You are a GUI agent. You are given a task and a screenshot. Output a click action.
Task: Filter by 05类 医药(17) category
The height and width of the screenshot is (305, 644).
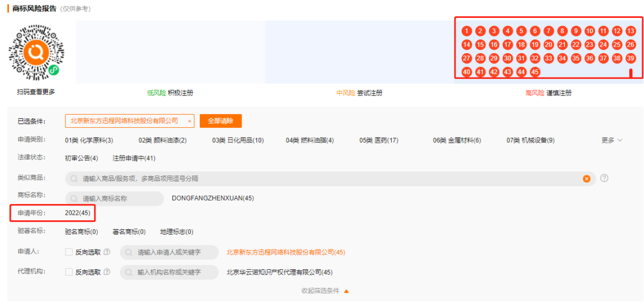click(x=379, y=140)
